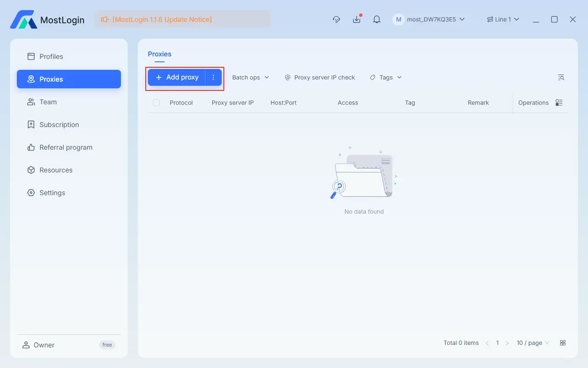This screenshot has height=368, width=588.
Task: Select page number 1
Action: pos(497,343)
